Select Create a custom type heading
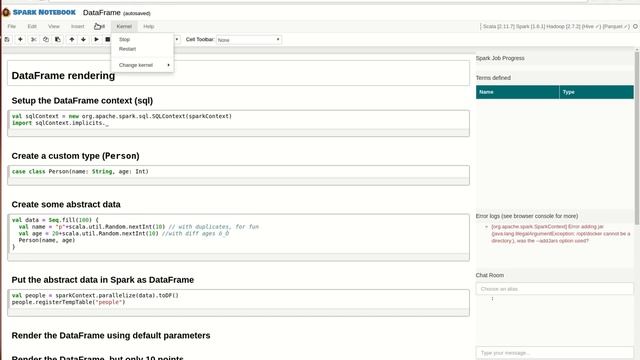The height and width of the screenshot is (360, 640). tap(76, 156)
